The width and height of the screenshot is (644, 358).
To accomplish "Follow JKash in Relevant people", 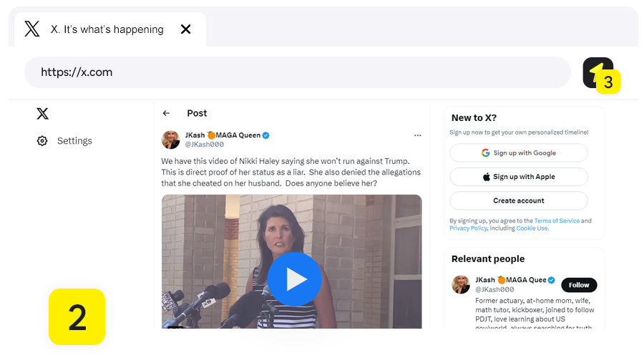I will 579,285.
